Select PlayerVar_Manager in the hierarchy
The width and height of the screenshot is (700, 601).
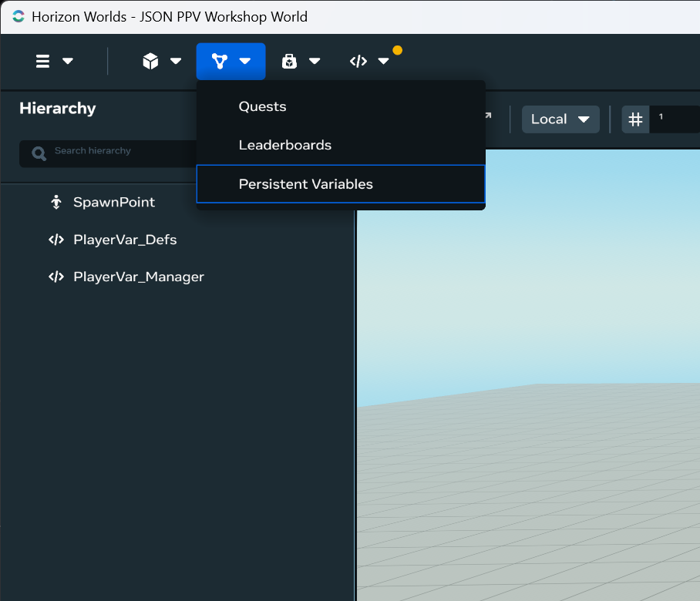[139, 277]
